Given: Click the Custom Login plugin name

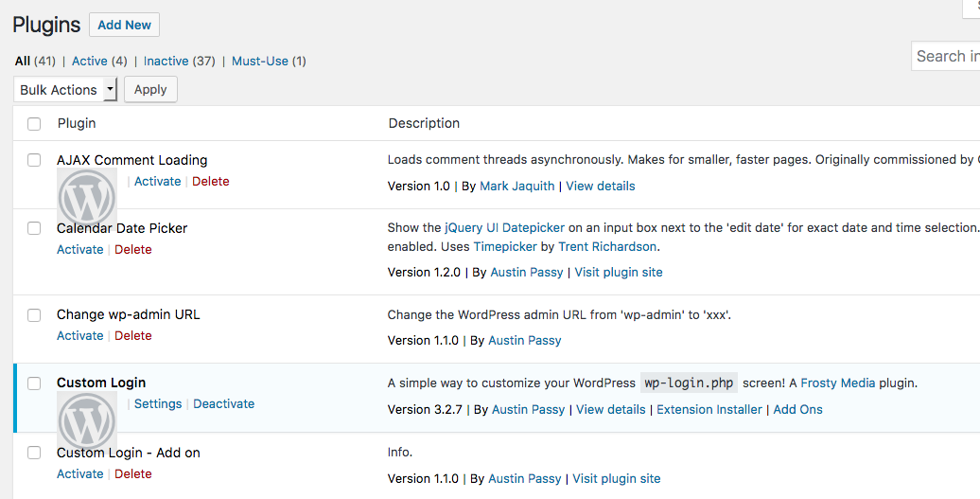Looking at the screenshot, I should pyautogui.click(x=101, y=383).
